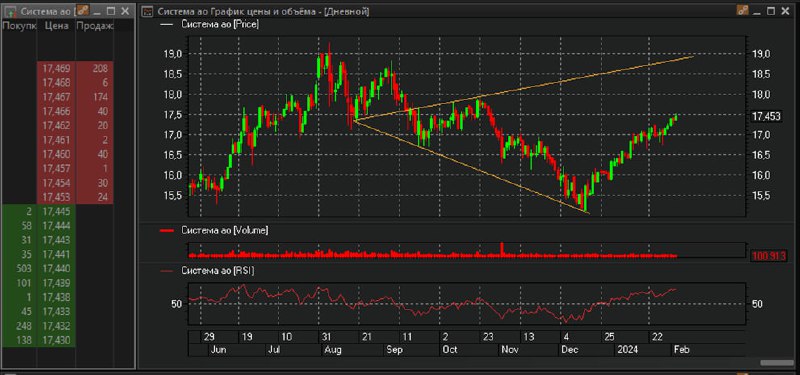The width and height of the screenshot is (800, 375).
Task: Click the red volume value label 100 913
Action: pos(768,256)
